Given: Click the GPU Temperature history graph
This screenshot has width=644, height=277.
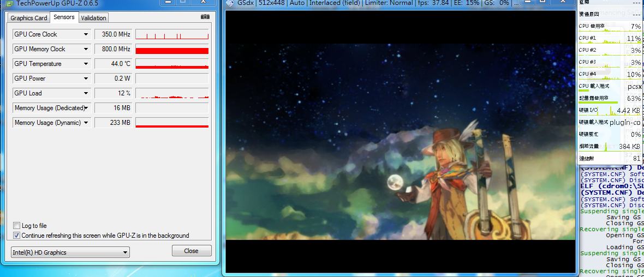Looking at the screenshot, I should point(172,64).
